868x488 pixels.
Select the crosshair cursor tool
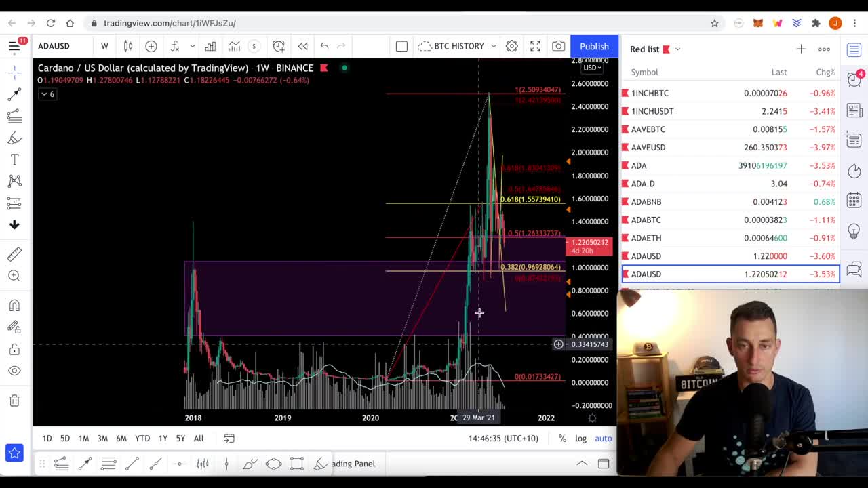coord(14,72)
